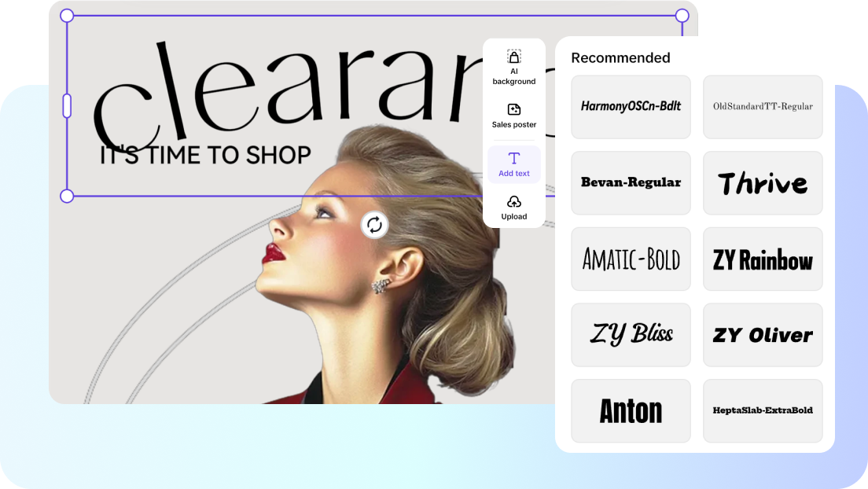Select the AI background tool
Viewport: 868px width, 489px height.
point(514,65)
